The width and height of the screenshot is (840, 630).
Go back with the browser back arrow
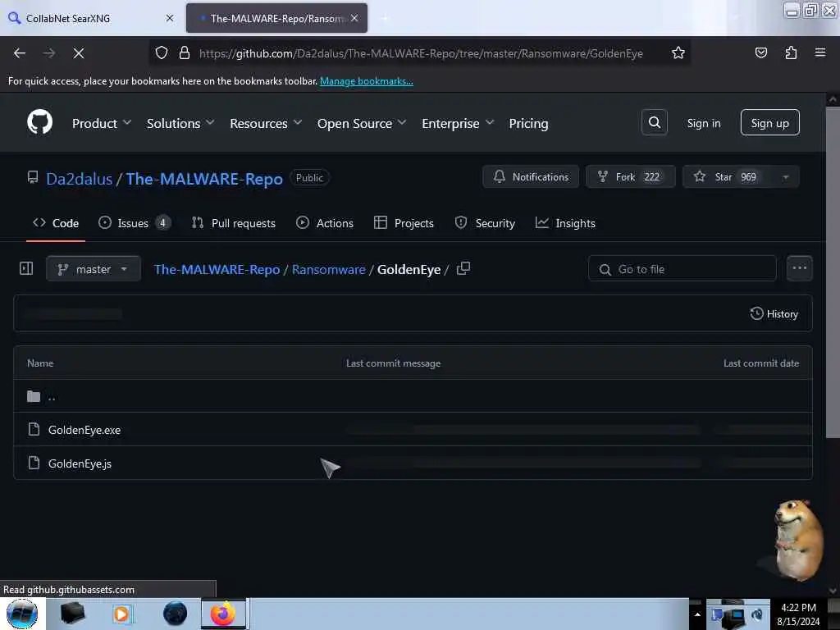pos(20,53)
